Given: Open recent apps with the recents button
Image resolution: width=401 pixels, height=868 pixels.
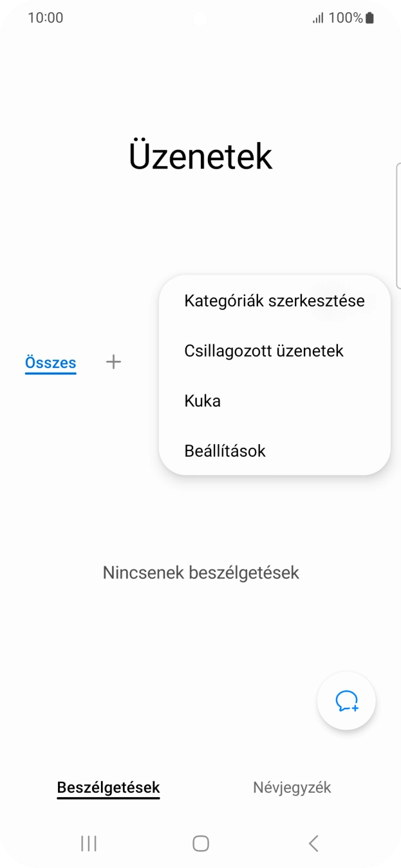Looking at the screenshot, I should [x=88, y=843].
